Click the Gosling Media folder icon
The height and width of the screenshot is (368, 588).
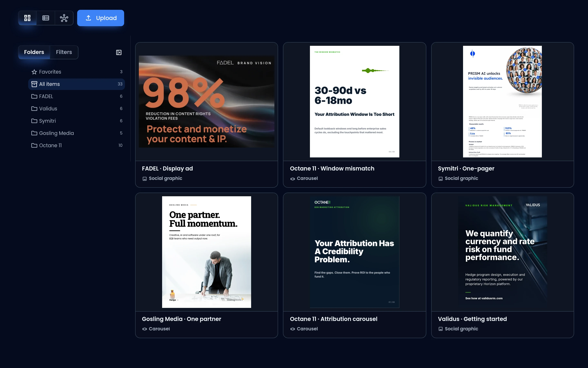34,133
